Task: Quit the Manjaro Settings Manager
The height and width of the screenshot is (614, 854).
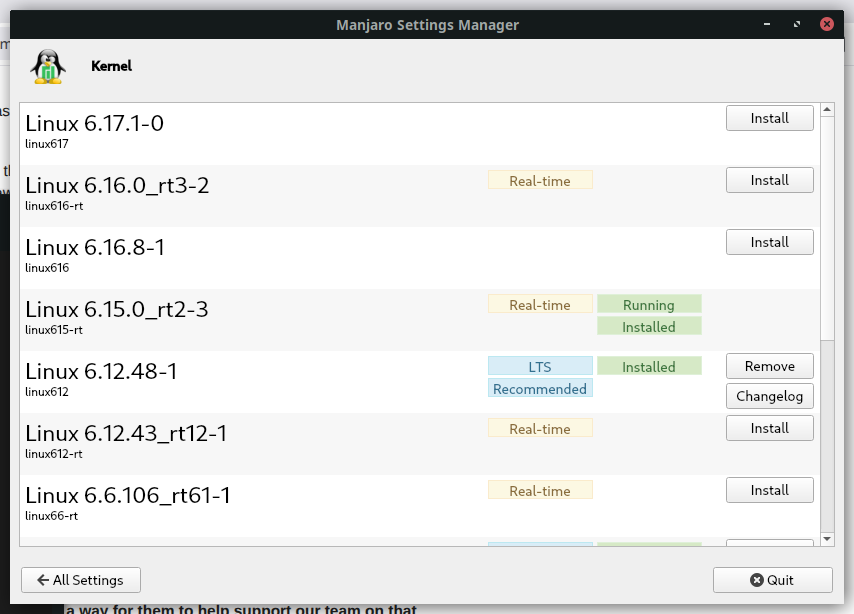Action: click(x=772, y=580)
